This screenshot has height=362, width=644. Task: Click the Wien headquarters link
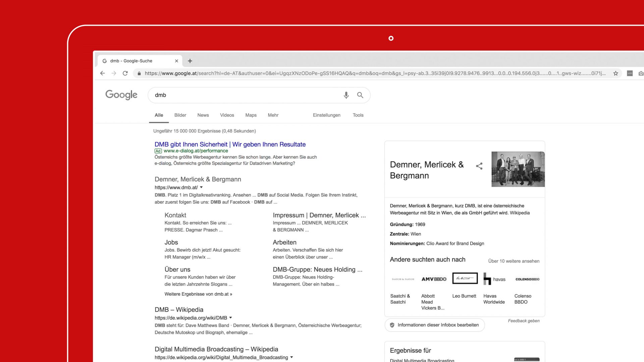tap(416, 234)
